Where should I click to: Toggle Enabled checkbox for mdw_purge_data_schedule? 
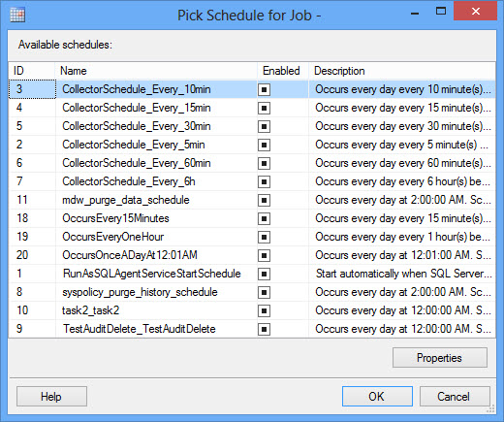(264, 200)
